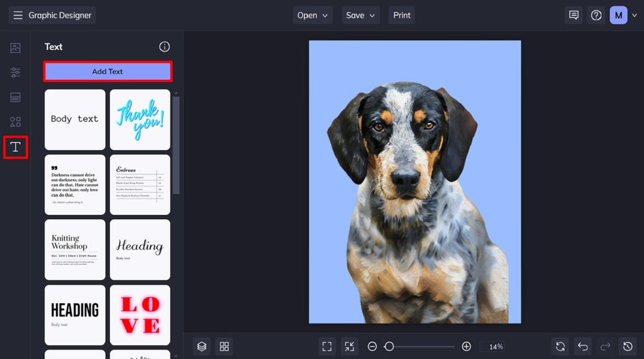Choose the Thank you script preset
This screenshot has height=359, width=644.
(x=140, y=119)
